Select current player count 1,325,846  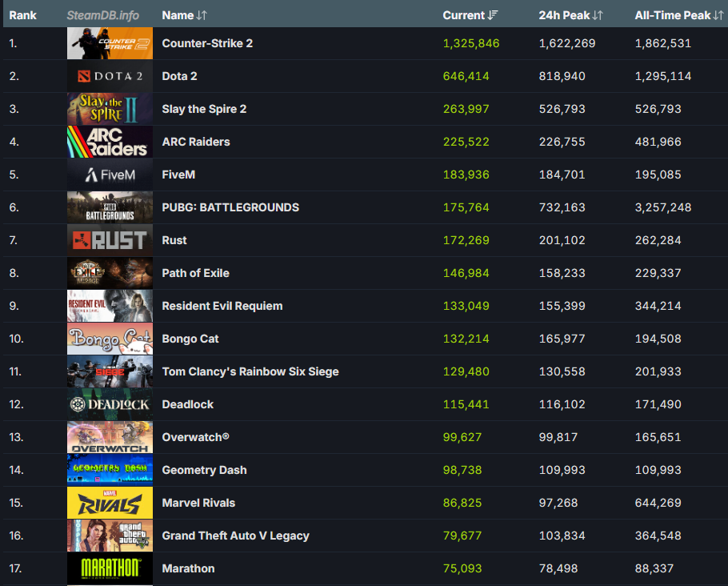(x=470, y=43)
